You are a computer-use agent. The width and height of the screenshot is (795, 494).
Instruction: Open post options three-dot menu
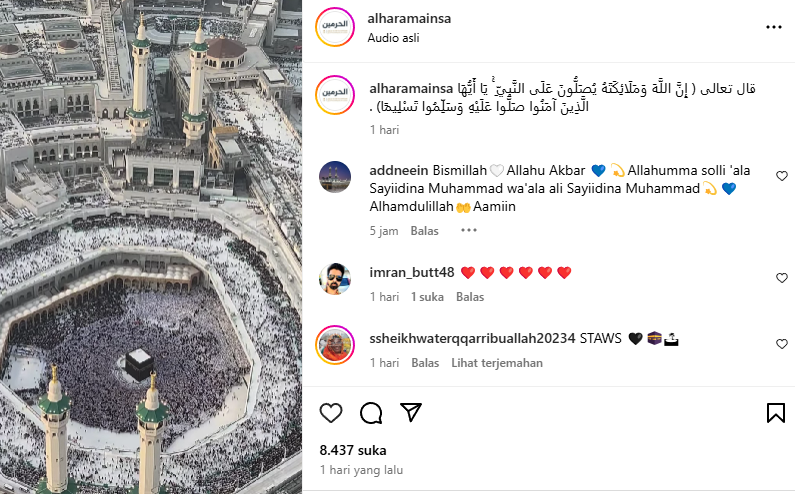(774, 27)
